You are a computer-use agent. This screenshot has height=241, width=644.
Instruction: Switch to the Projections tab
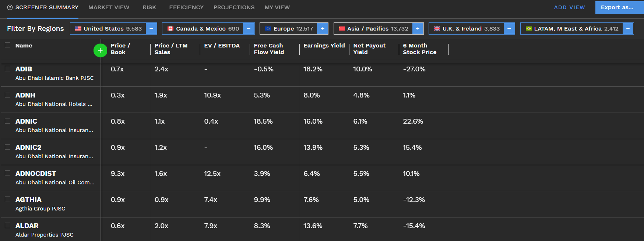point(234,7)
